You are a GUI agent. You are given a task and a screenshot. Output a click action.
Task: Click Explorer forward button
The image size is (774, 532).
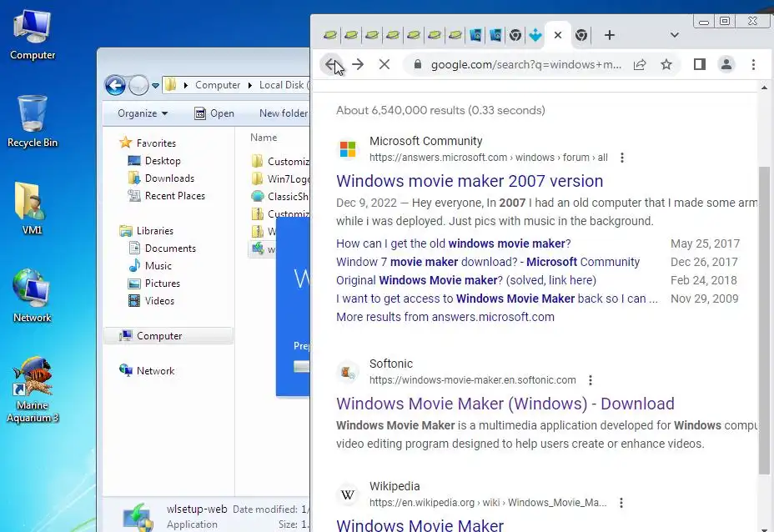138,85
